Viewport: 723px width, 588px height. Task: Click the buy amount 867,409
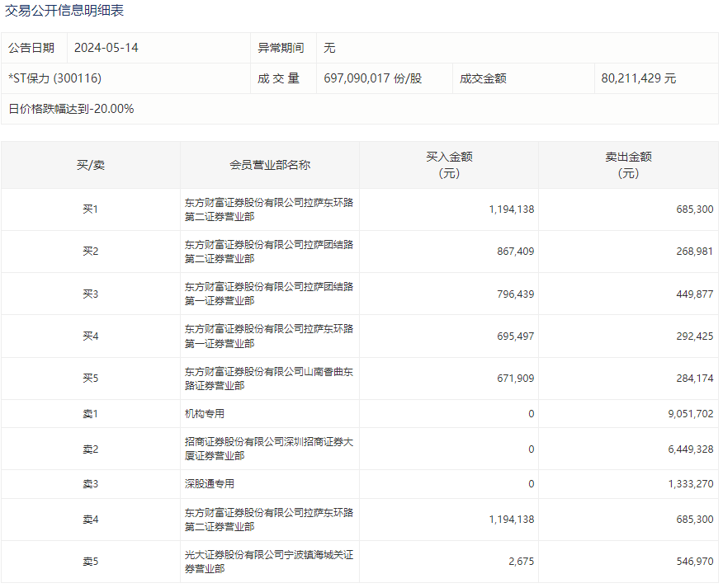coord(516,252)
